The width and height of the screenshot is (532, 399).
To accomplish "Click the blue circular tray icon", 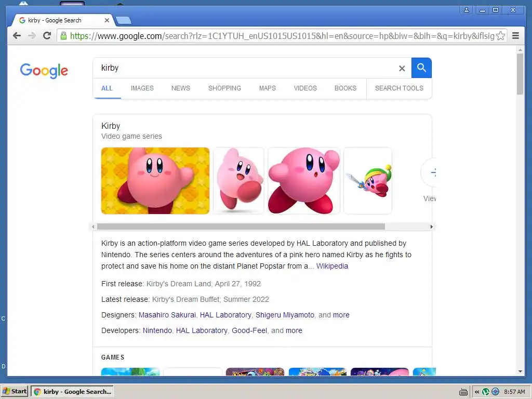I will [x=495, y=392].
